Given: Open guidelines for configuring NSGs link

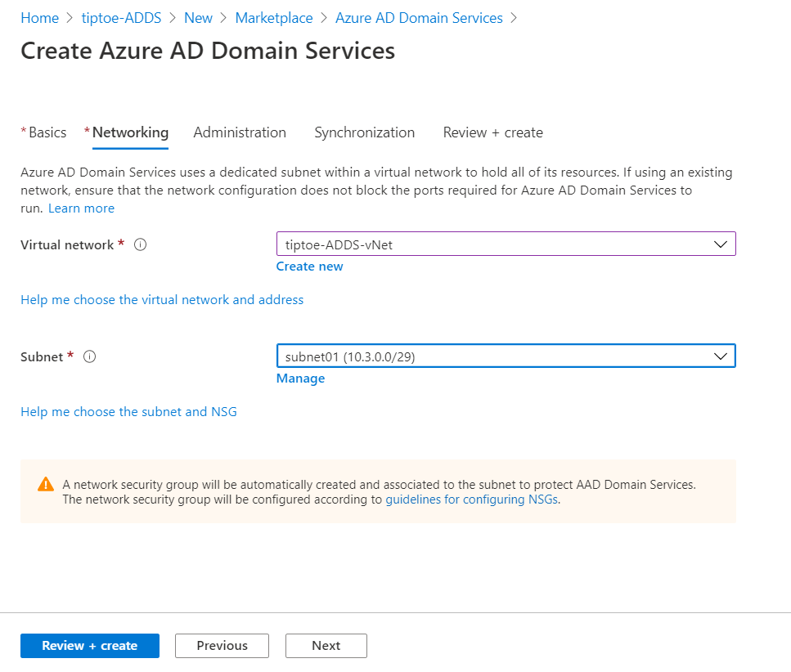Looking at the screenshot, I should tap(472, 500).
